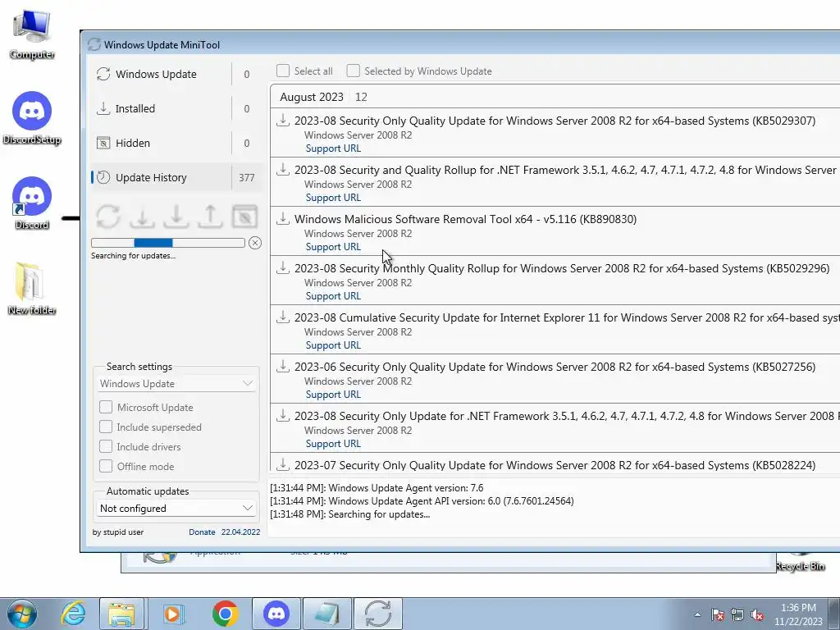Screen dimensions: 840x630
Task: Click the refresh/search updates toolbar icon
Action: 108,217
